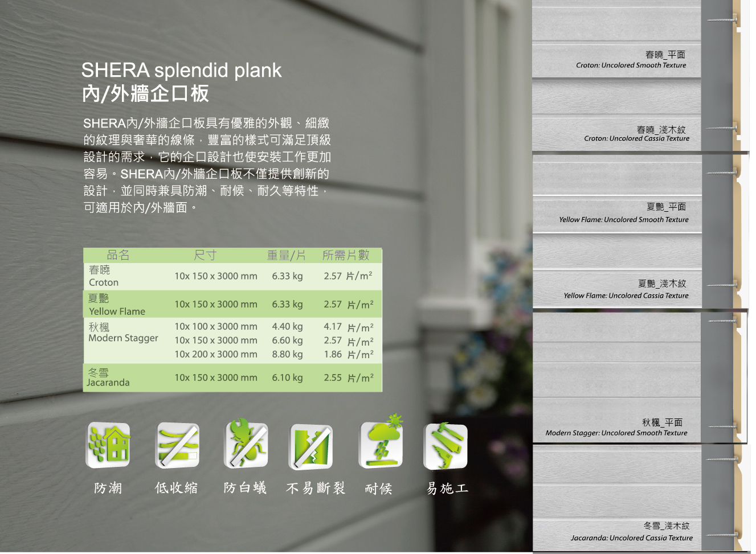
Task: Click Croton: Uncolored Smooth Texture caption
Action: [631, 65]
